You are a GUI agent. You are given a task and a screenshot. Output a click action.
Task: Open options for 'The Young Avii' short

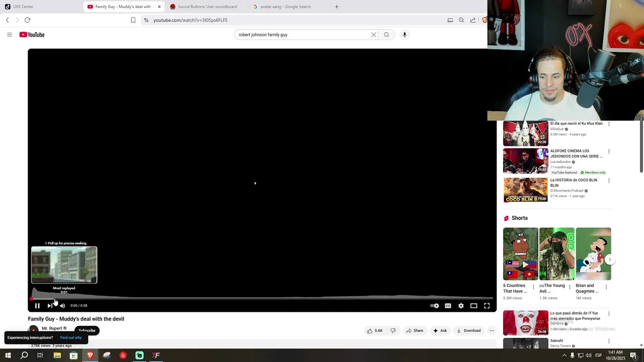[x=570, y=287]
